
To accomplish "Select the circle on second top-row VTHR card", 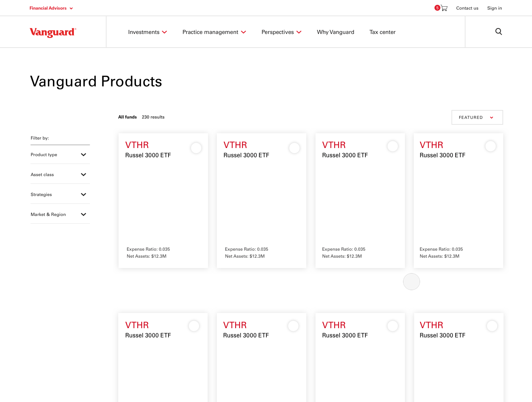I will 294,148.
